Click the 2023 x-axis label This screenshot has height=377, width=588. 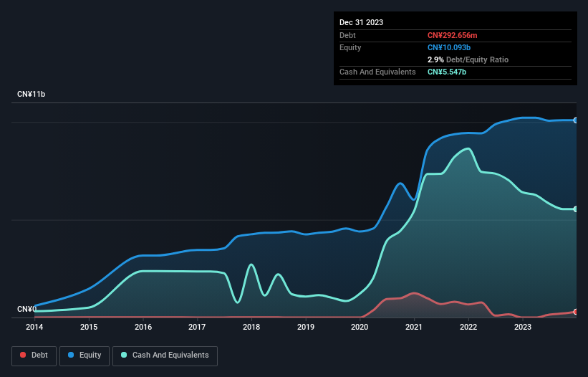[x=523, y=327]
